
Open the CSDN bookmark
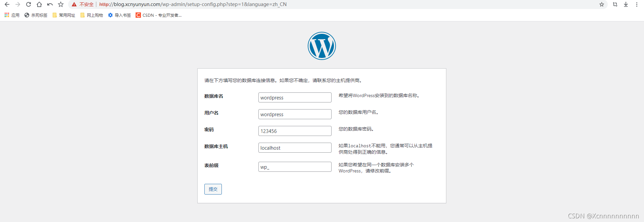click(x=159, y=15)
